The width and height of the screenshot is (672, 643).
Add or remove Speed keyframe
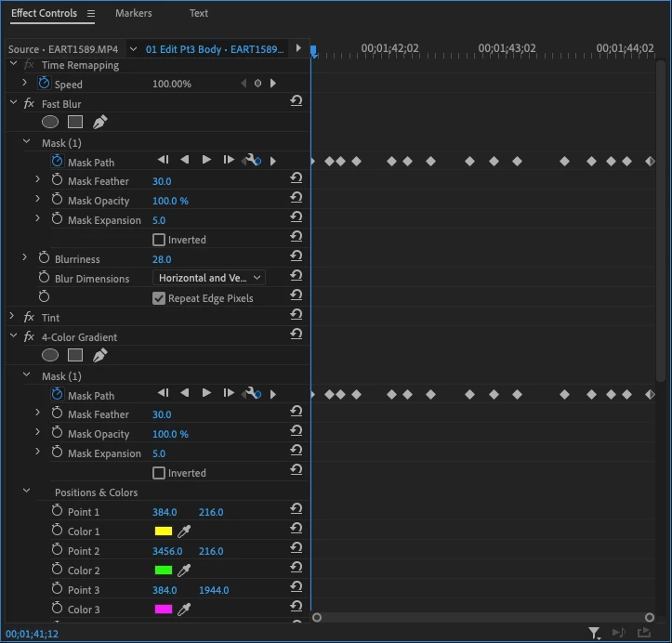[x=257, y=84]
